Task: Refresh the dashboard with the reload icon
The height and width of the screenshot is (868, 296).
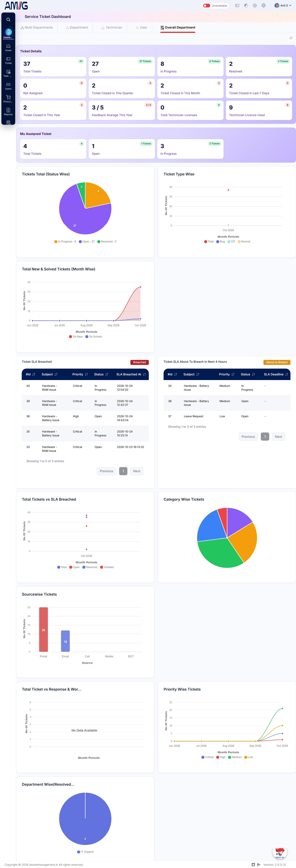Action: point(291,38)
